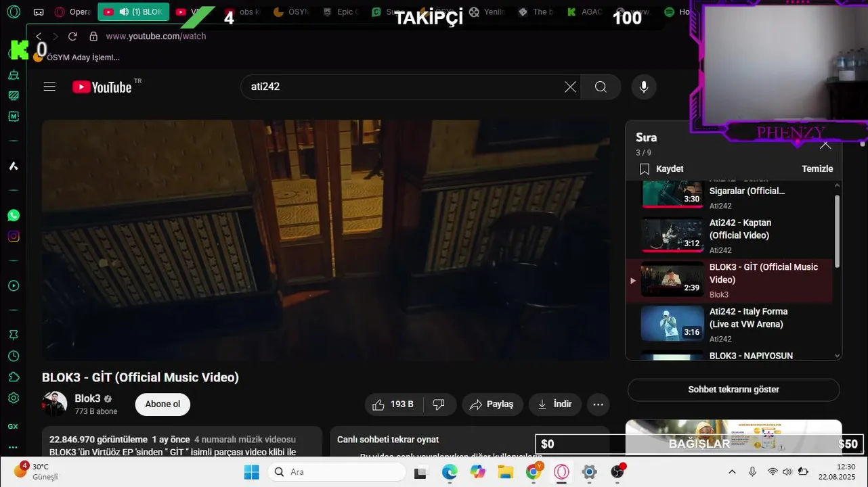Reload the page with the refresh icon
The height and width of the screenshot is (487, 868).
[72, 36]
